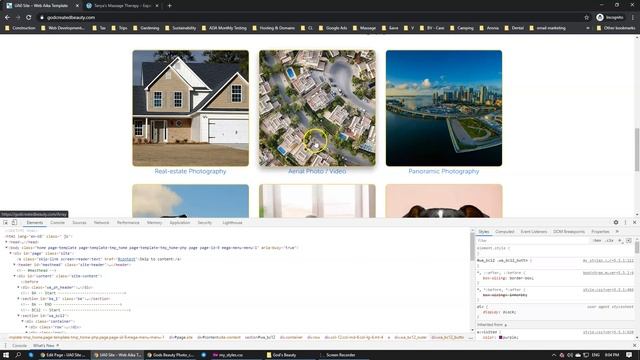Collapse the div class container node
Image resolution: width=640 pixels, height=360 pixels.
coord(23,321)
